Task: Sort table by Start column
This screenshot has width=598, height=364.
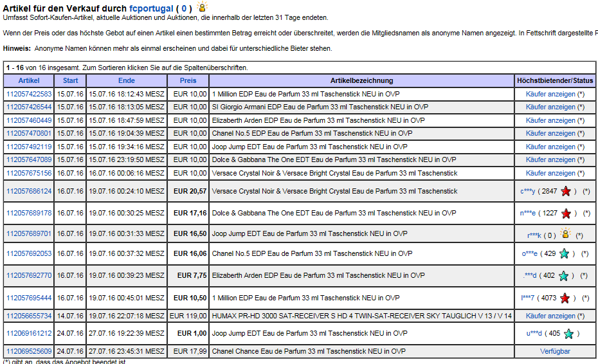Action: click(x=70, y=80)
